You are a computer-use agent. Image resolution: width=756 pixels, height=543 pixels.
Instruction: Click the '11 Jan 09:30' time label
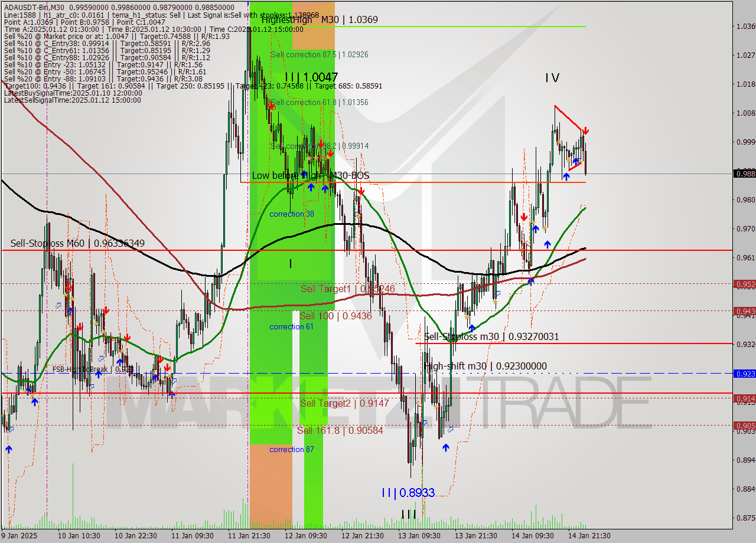(x=192, y=536)
